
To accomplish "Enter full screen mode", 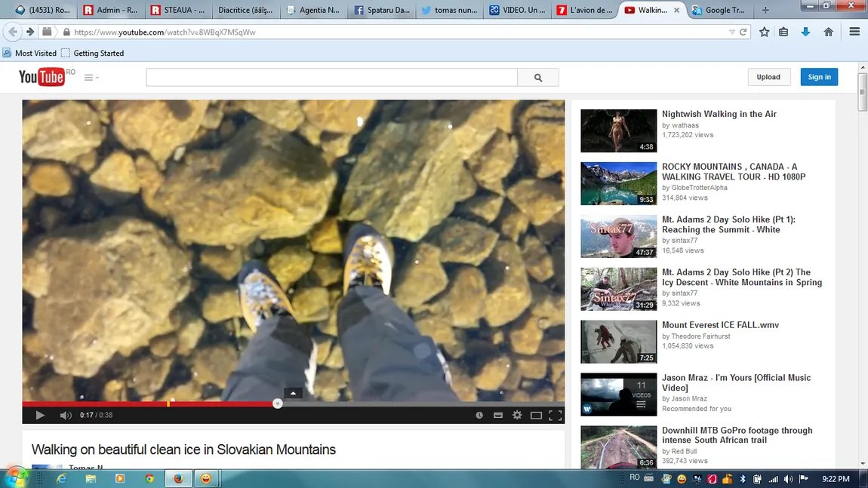I will 556,415.
